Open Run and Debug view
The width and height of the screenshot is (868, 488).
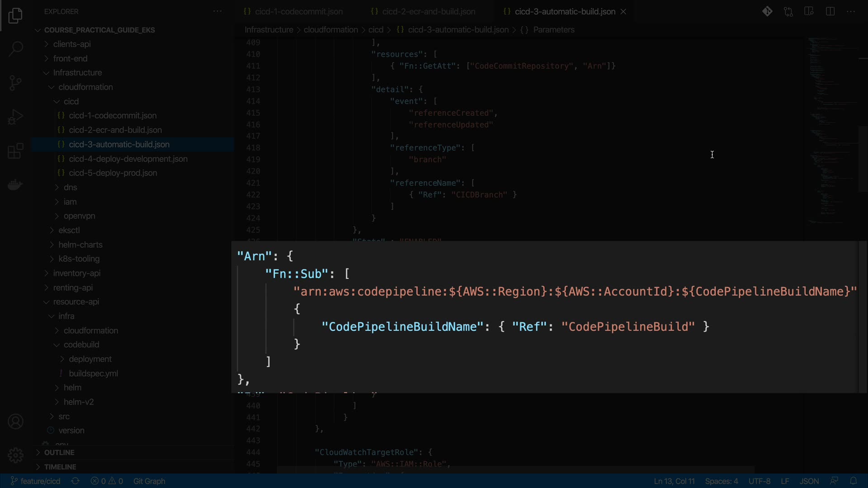[x=16, y=117]
